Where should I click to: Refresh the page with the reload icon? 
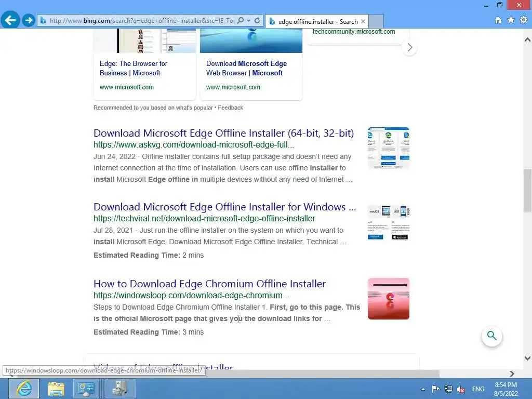pyautogui.click(x=257, y=20)
